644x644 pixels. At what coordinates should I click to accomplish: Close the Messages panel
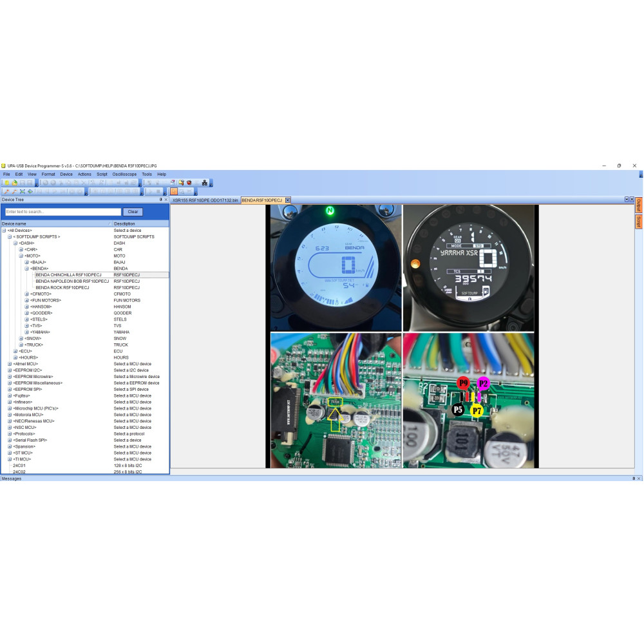(639, 478)
